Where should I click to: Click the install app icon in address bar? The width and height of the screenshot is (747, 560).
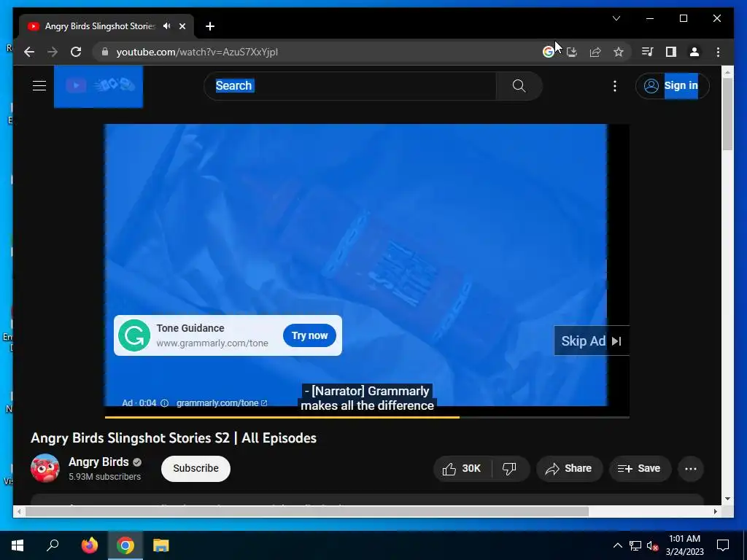[572, 52]
